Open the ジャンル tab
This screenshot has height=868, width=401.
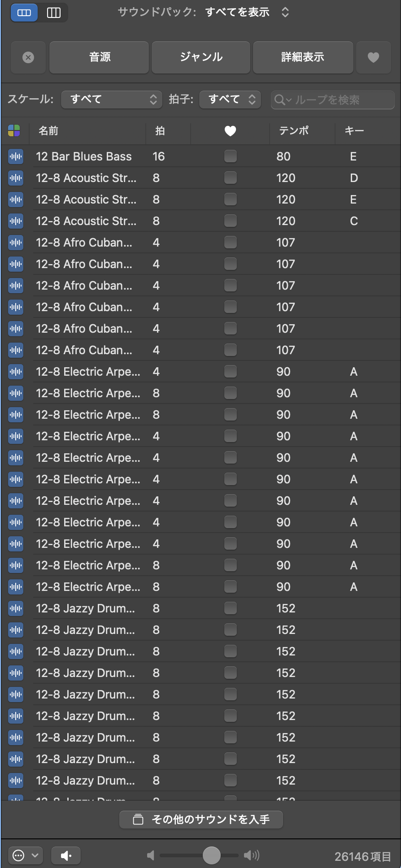(x=201, y=57)
